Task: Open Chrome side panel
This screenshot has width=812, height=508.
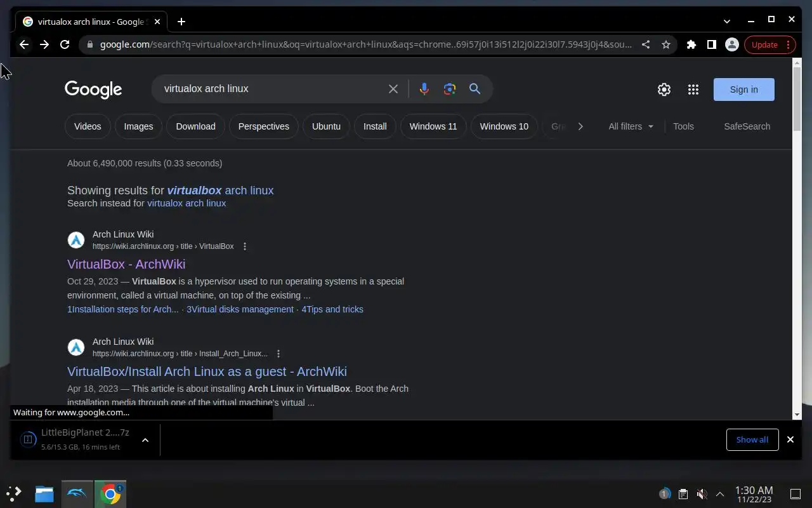Action: point(712,44)
